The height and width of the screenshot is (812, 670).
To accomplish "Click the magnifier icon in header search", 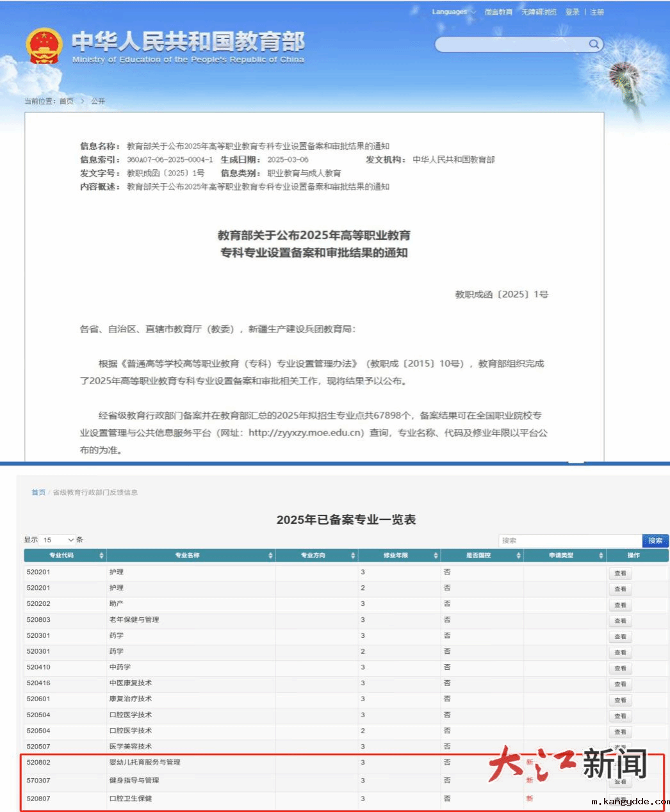I will click(594, 44).
